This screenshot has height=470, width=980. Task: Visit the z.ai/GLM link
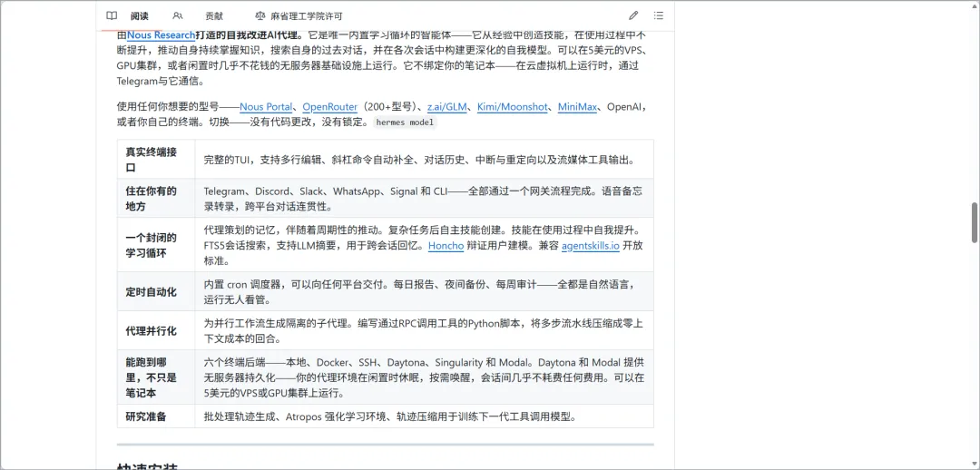(x=446, y=107)
